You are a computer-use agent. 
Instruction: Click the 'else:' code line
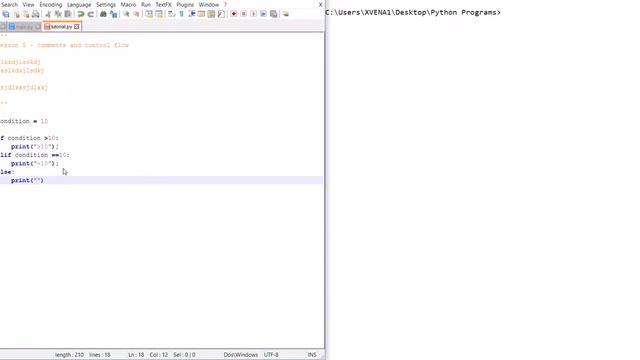click(x=7, y=172)
